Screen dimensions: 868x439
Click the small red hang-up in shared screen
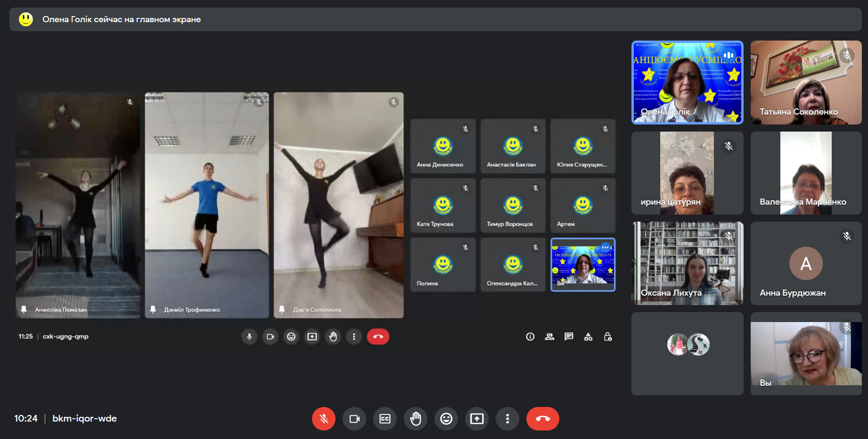pos(378,337)
